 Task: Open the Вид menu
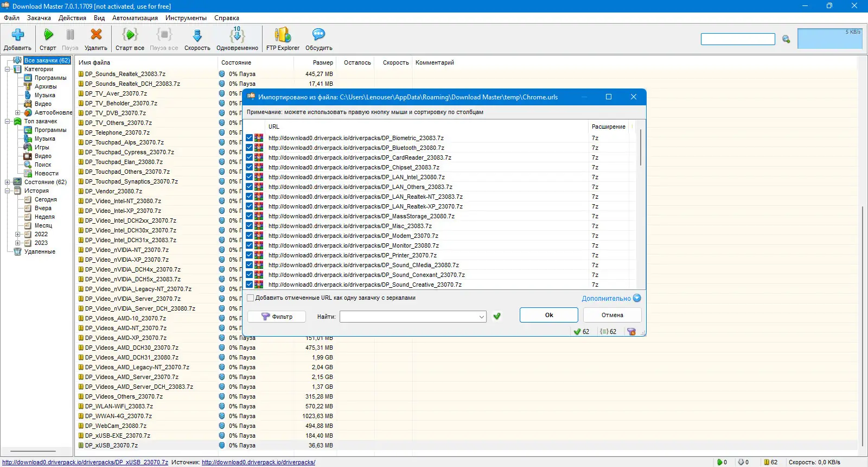coord(99,18)
